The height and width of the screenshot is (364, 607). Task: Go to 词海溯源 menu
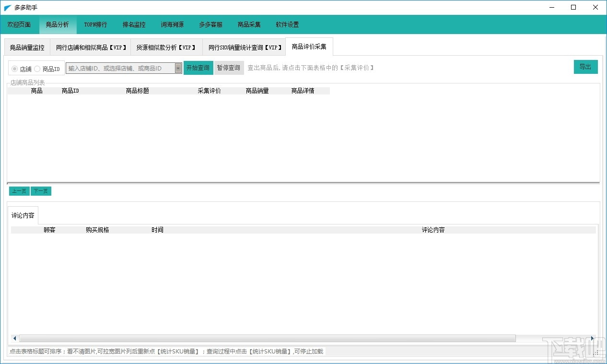pos(172,24)
